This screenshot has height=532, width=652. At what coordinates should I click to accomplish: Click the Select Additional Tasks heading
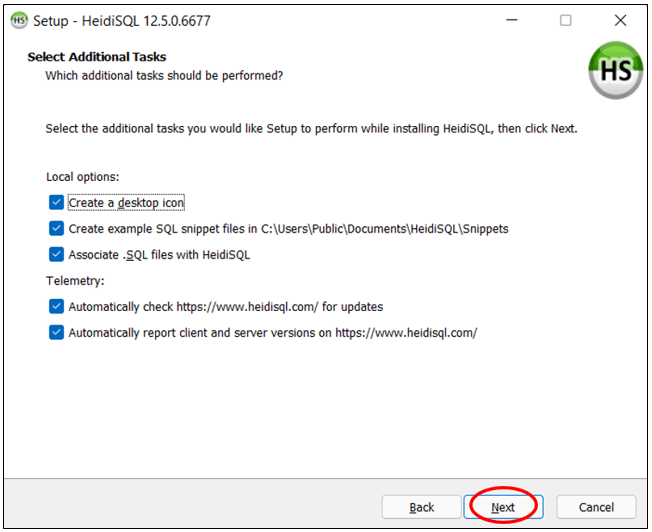[x=97, y=57]
